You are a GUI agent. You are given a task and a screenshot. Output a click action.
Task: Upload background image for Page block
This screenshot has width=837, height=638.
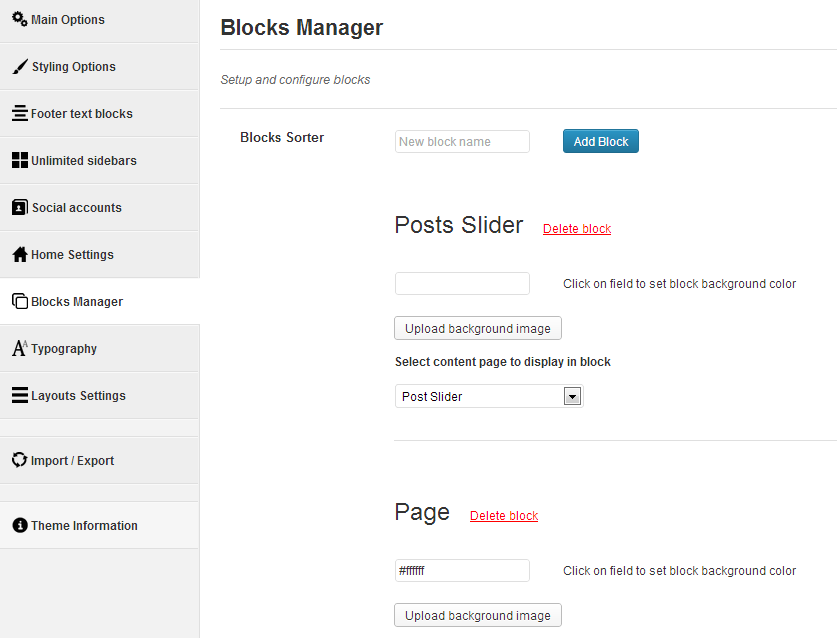pyautogui.click(x=478, y=616)
